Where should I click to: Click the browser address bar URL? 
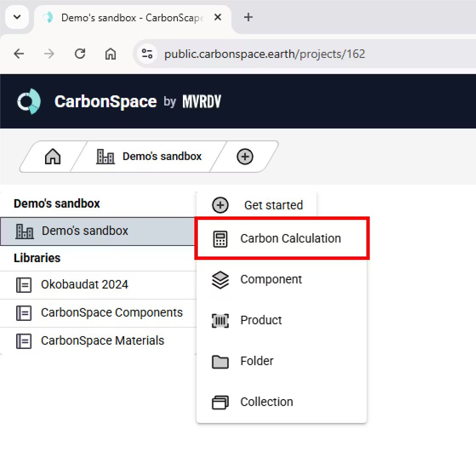tap(265, 54)
